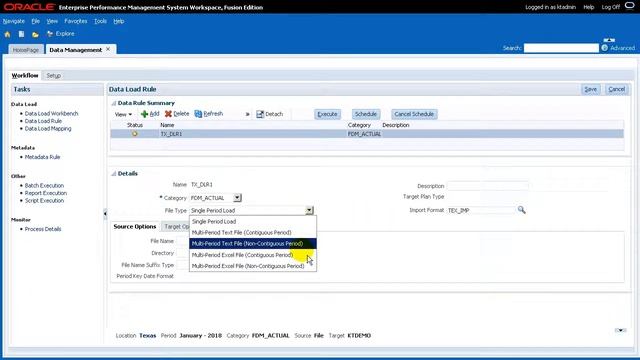Open the Script Execution link

point(44,201)
